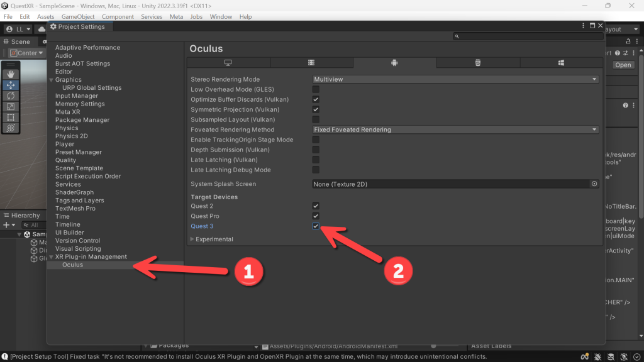Open Hierarchy add-object dropdown arrow

tap(13, 225)
